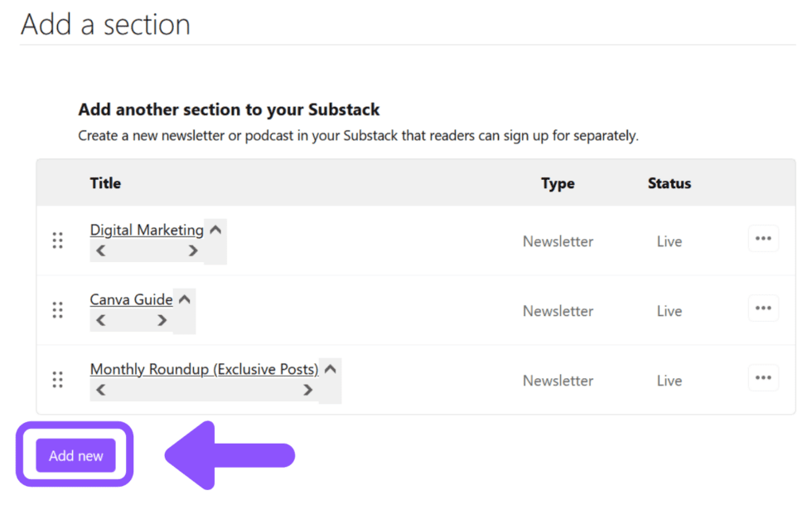
Task: Select the Type column header
Action: (x=558, y=182)
